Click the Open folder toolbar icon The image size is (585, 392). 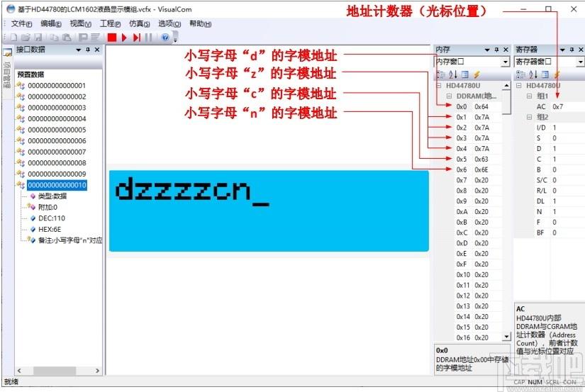tap(26, 38)
